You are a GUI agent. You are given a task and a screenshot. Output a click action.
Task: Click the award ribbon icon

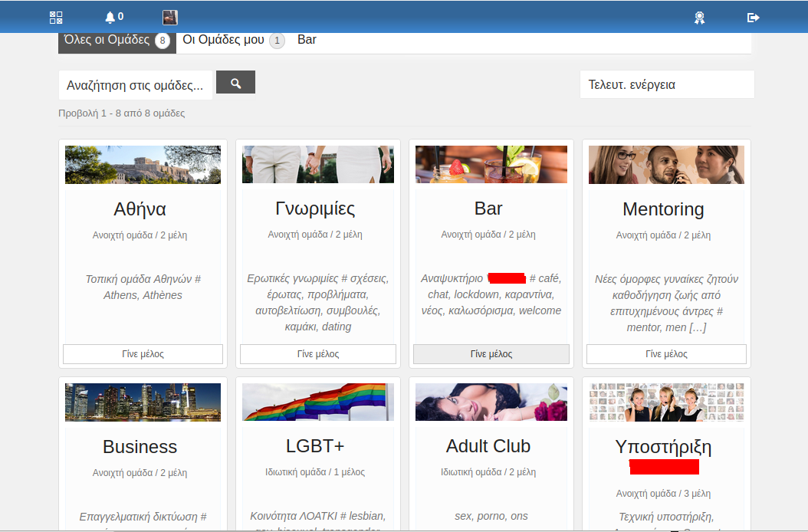point(699,17)
